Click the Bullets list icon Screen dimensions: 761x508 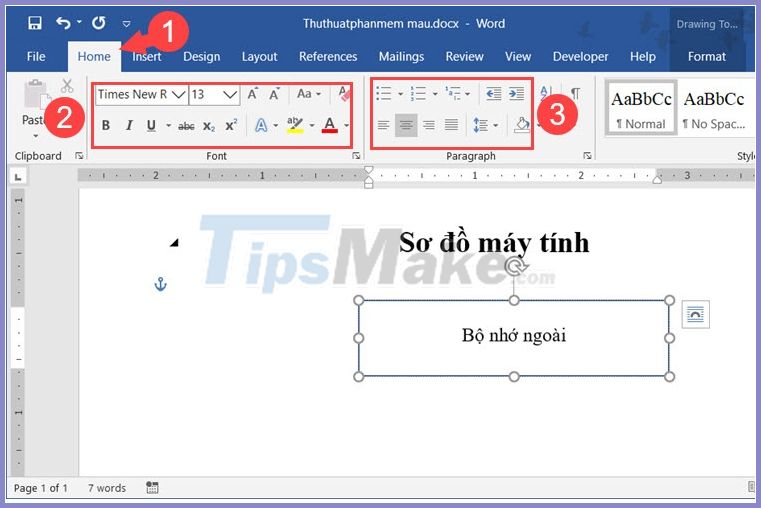(384, 93)
